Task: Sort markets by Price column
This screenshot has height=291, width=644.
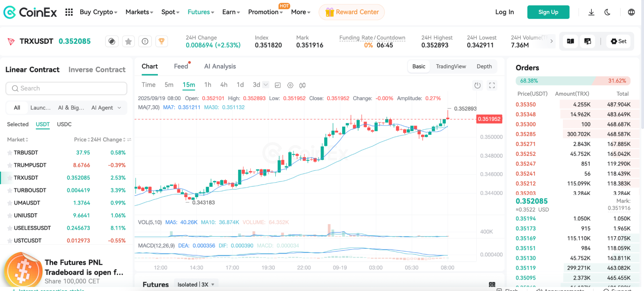Action: point(82,140)
